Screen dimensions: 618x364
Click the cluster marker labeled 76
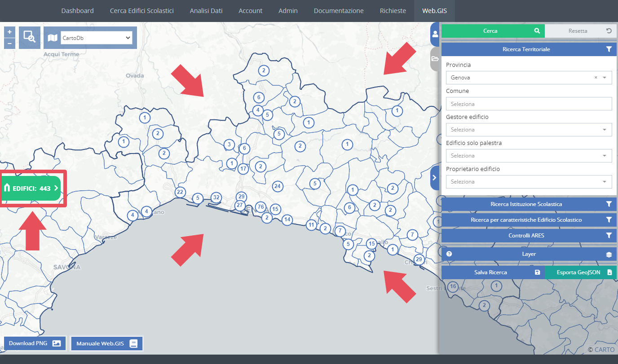260,207
